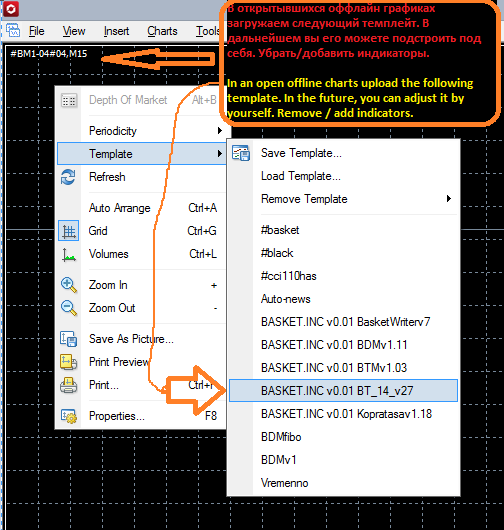The height and width of the screenshot is (530, 504).
Task: Expand the Remove Template submenu arrow
Action: pyautogui.click(x=449, y=198)
